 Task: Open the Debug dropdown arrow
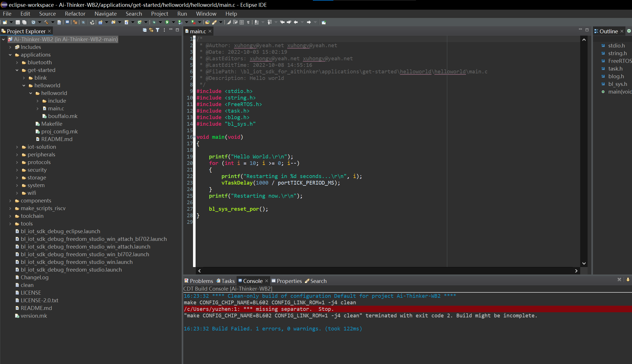[160, 22]
